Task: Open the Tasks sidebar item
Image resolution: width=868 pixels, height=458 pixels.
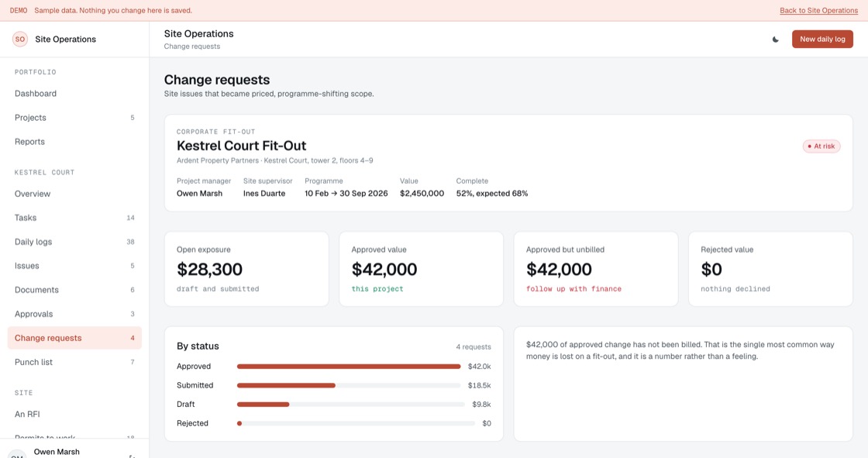Action: tap(74, 218)
